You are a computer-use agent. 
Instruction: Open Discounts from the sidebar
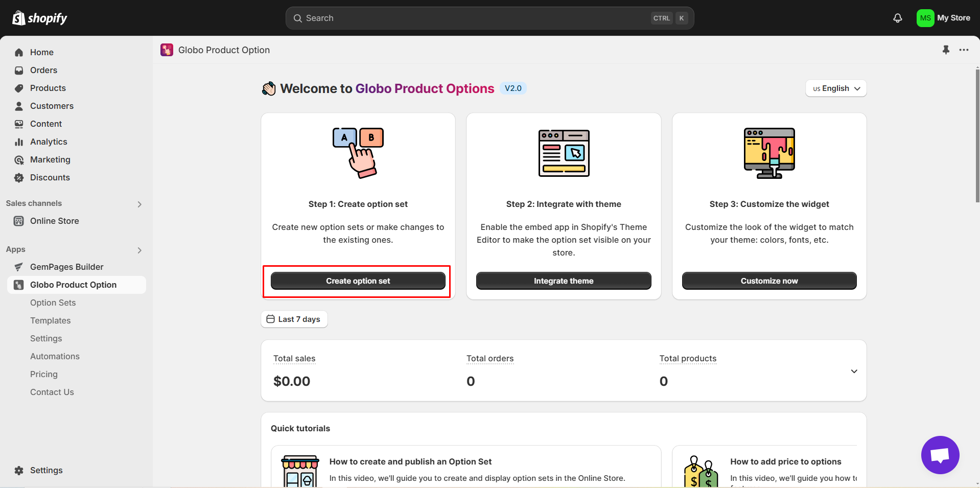point(50,177)
